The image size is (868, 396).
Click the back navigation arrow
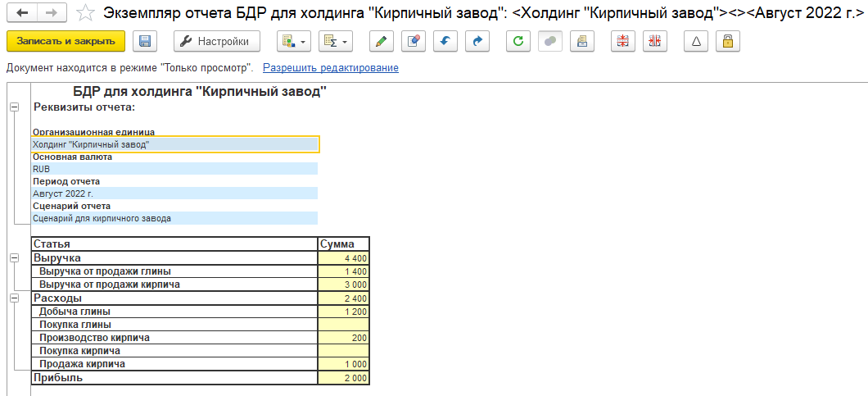point(22,13)
